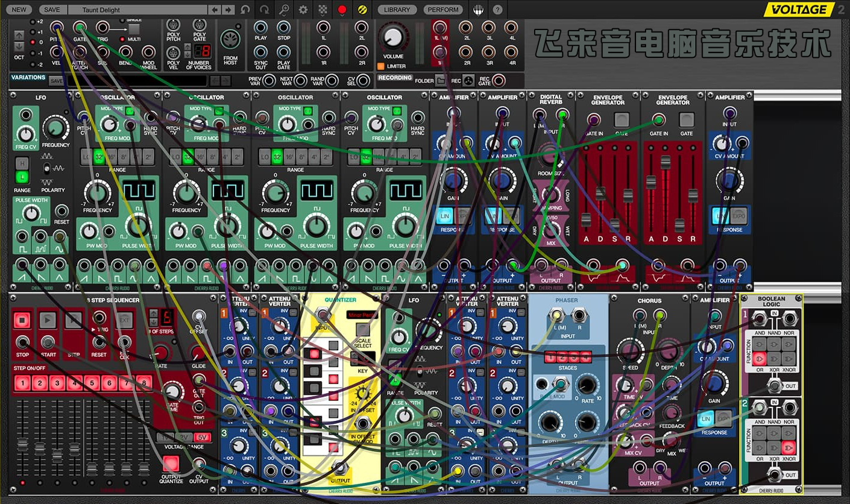This screenshot has height=504, width=850.
Task: Increase sequencer number of steps
Action: coord(153,312)
